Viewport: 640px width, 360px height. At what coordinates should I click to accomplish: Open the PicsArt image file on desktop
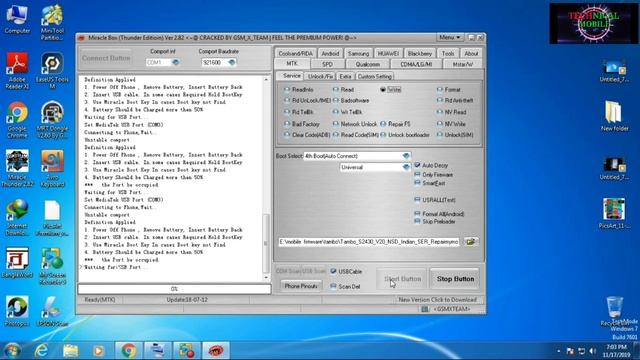pyautogui.click(x=614, y=213)
